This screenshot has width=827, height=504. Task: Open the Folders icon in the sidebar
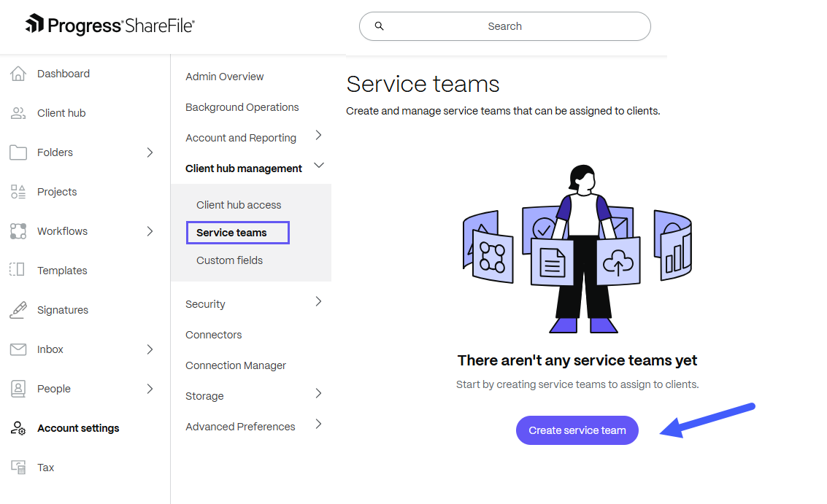[x=18, y=152]
